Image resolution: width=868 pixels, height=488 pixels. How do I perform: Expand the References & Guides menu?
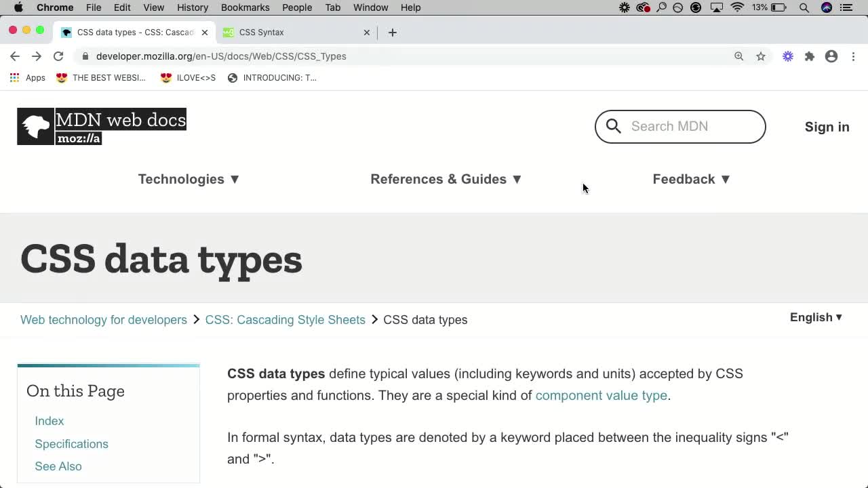[445, 179]
